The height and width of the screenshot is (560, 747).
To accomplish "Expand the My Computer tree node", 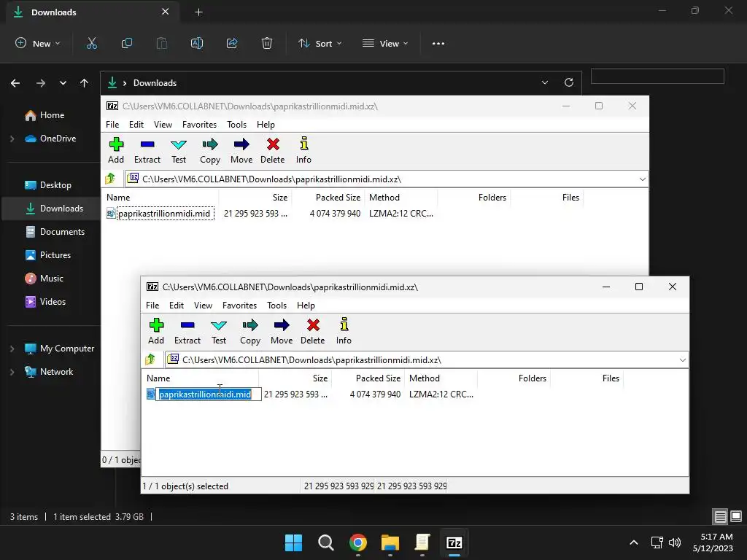I will pos(12,349).
